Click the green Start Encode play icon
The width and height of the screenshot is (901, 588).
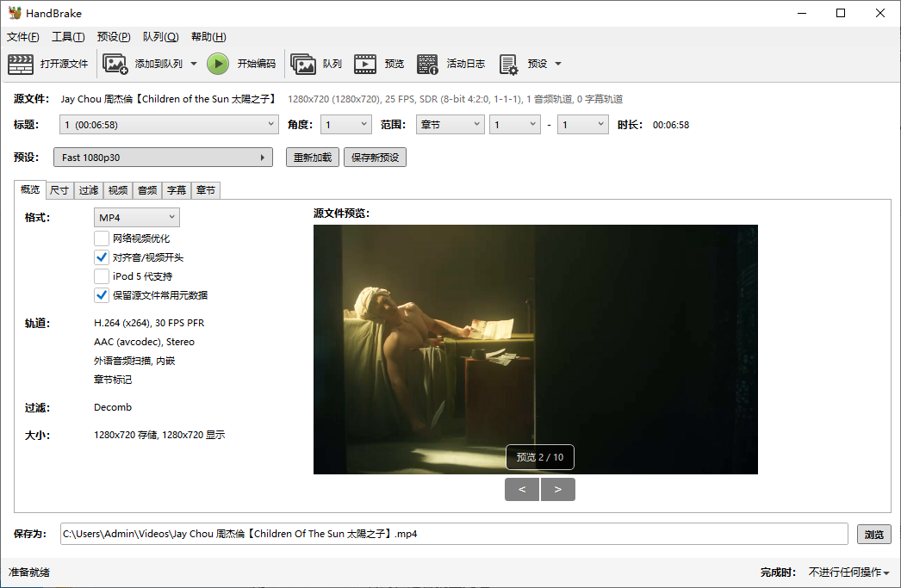(x=218, y=64)
